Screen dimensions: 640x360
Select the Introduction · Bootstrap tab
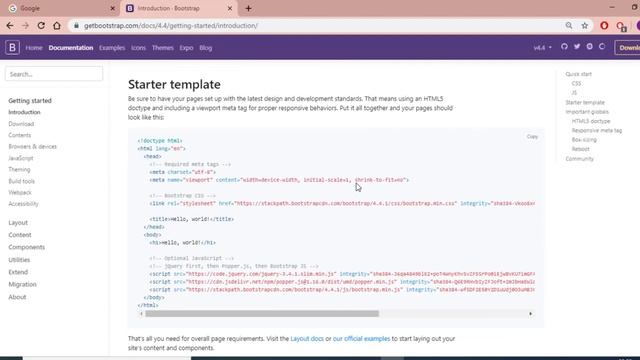(x=178, y=8)
